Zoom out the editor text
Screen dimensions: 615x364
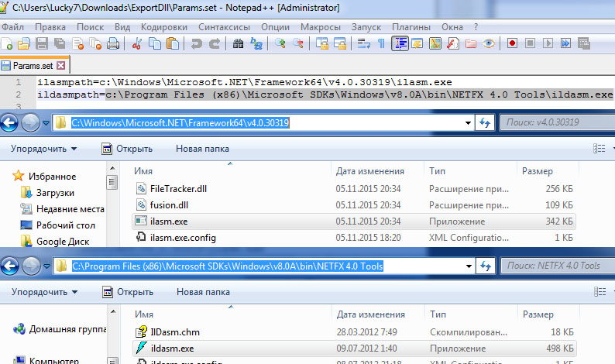[298, 43]
